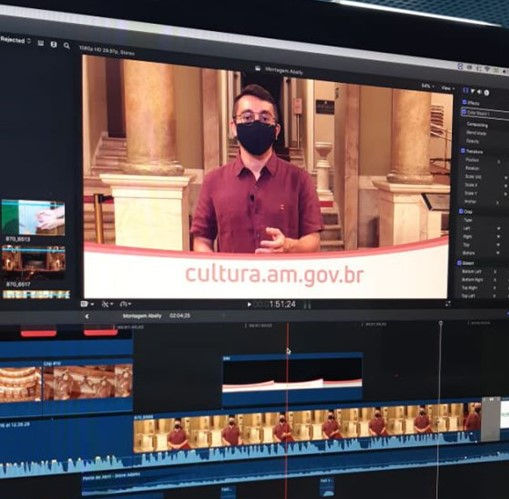Select the theater interior browser clip thumbnail

[x=34, y=263]
